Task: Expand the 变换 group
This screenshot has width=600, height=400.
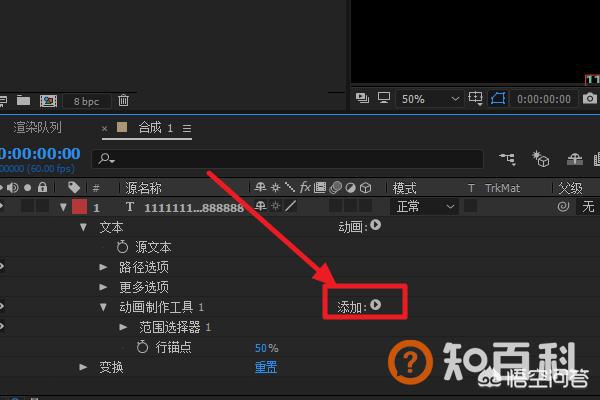Action: 83,367
